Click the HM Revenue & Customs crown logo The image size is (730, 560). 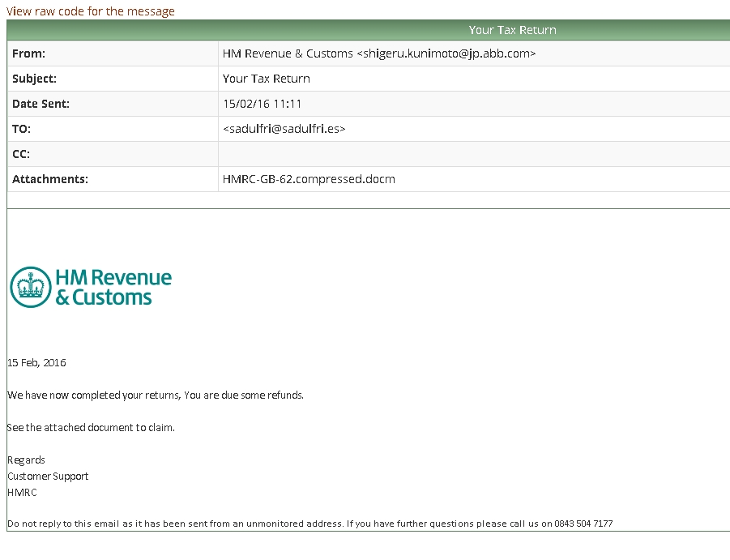(x=91, y=287)
